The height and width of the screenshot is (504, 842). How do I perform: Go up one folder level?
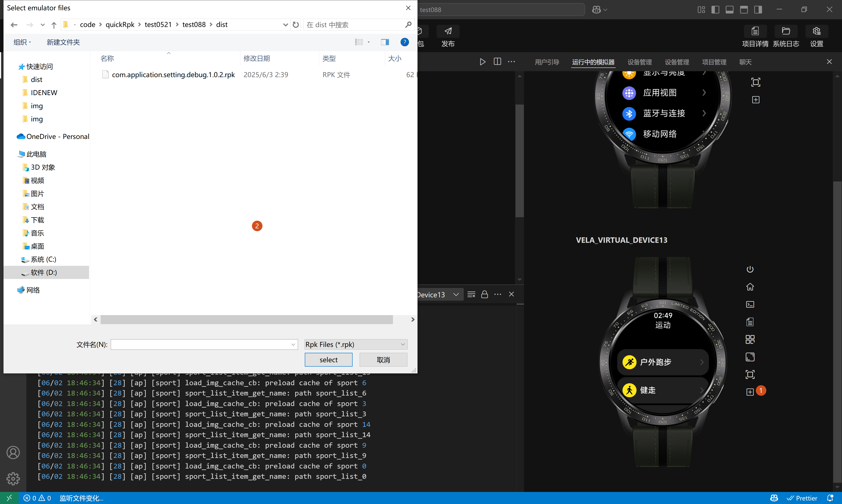[54, 25]
